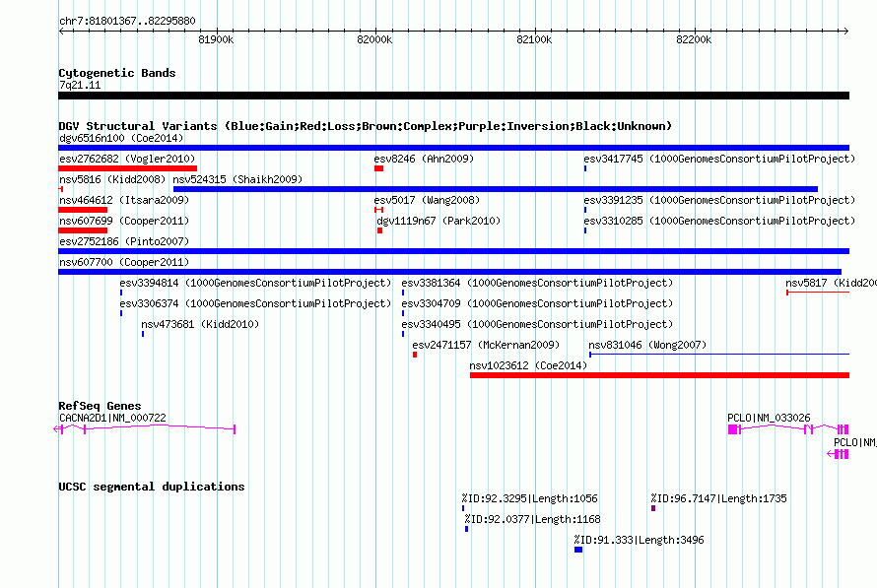Click the esv2471157 (McKernan2009) variant label

tap(486, 345)
